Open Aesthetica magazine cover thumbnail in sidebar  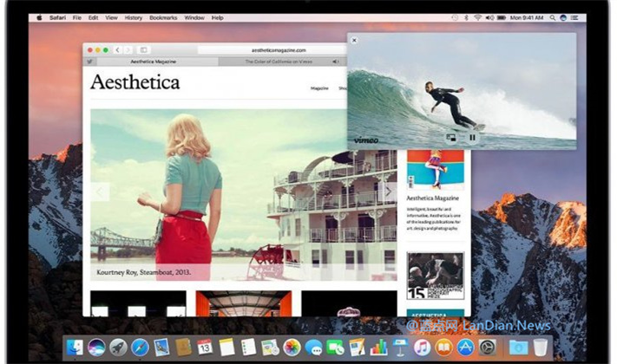coord(436,169)
